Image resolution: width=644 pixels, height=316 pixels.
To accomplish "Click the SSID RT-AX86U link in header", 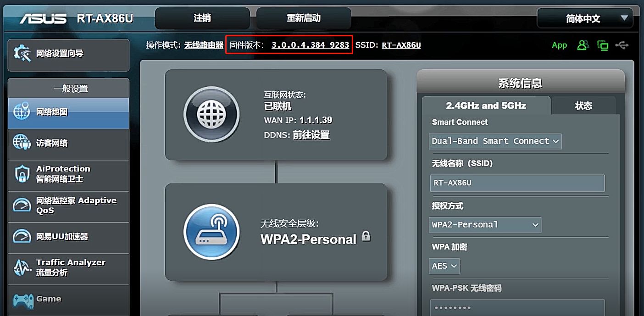I will pos(401,45).
